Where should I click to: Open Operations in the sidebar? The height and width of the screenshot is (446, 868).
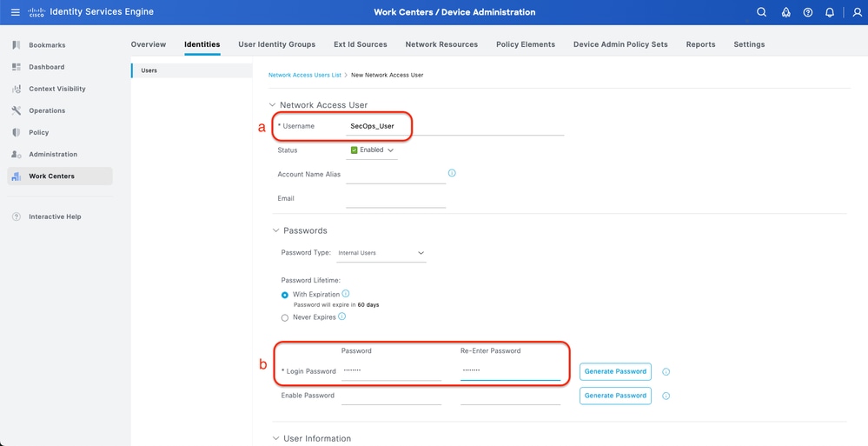point(47,110)
